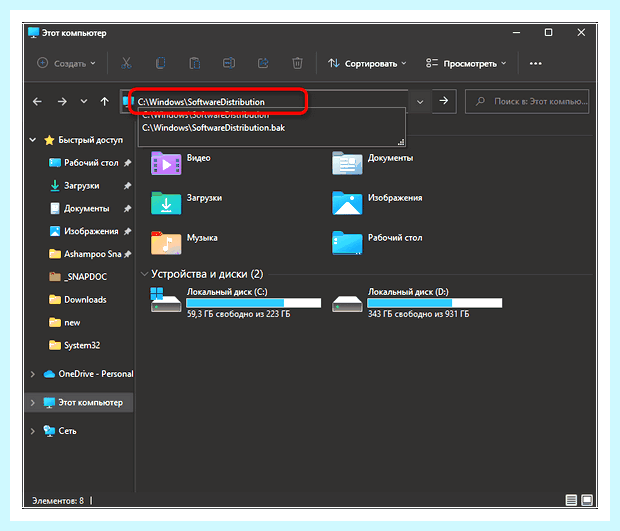Open the Музыка folder icon
Image resolution: width=620 pixels, height=531 pixels.
(x=166, y=243)
